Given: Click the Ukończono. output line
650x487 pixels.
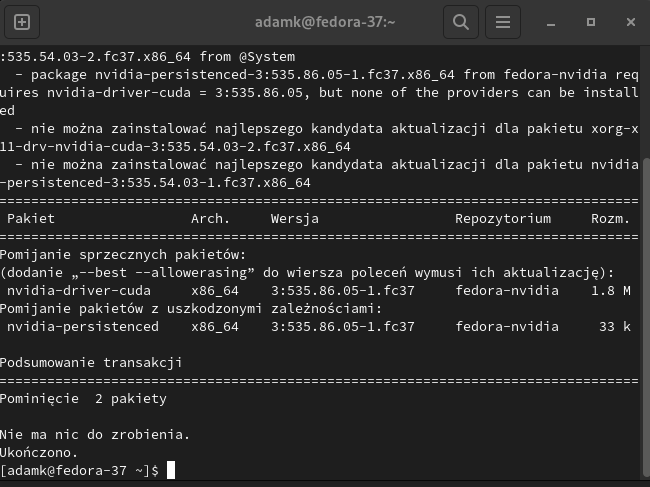Looking at the screenshot, I should [x=39, y=452].
